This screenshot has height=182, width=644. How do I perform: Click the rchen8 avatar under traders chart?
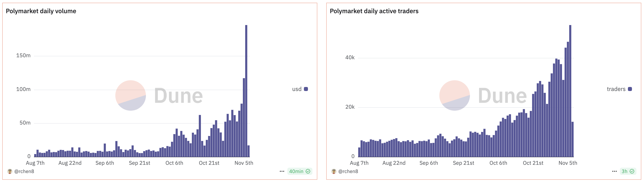(x=334, y=171)
